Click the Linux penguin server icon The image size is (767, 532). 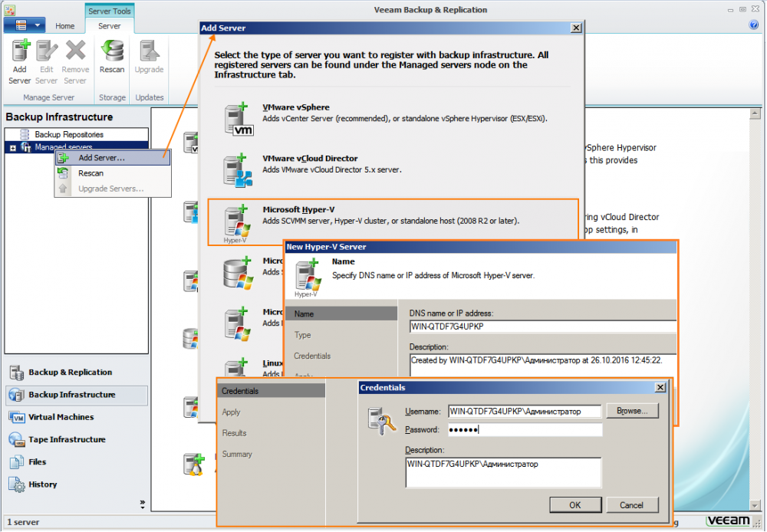coord(194,465)
